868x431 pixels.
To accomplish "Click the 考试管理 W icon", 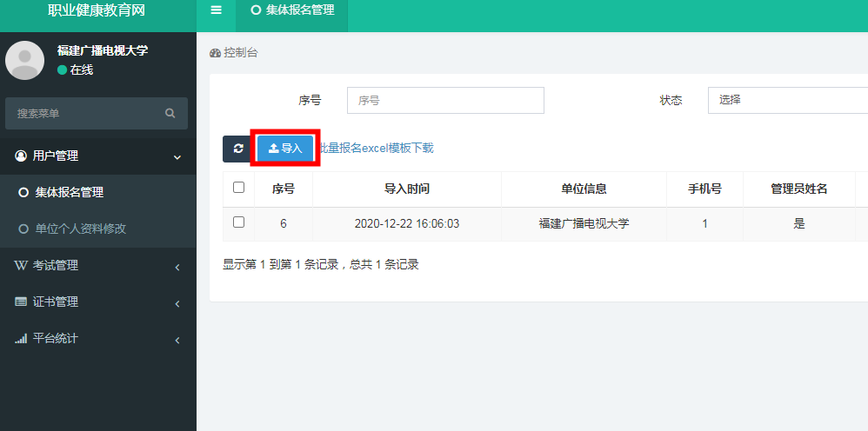I will [x=21, y=266].
